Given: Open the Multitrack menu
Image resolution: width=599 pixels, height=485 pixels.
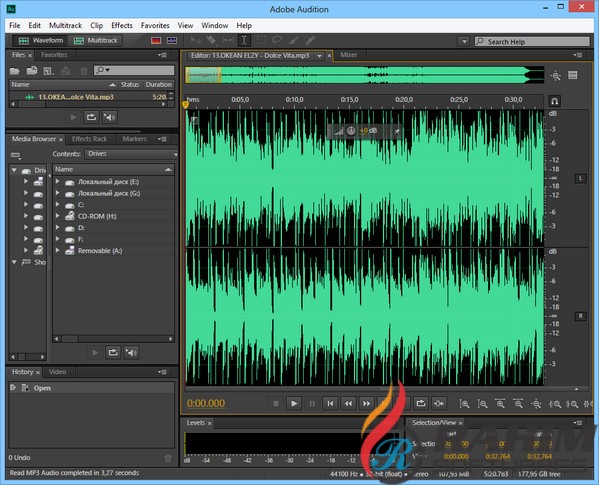Looking at the screenshot, I should tap(65, 26).
